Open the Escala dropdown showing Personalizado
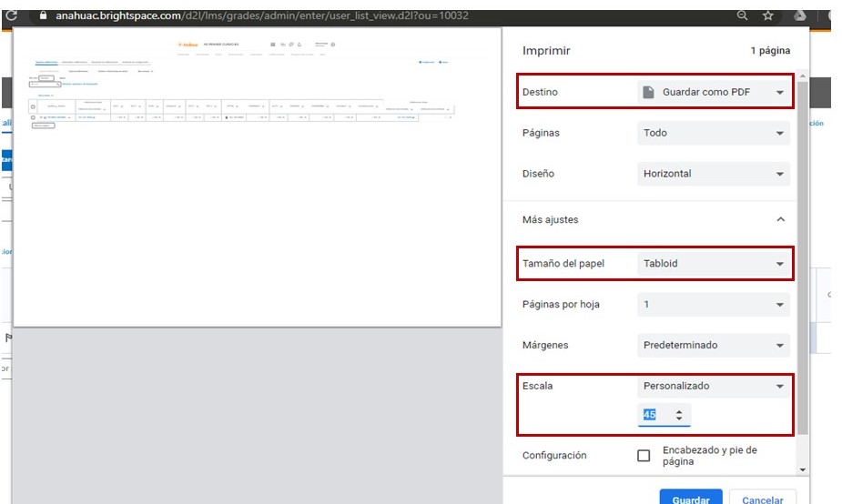842x504 pixels. (x=713, y=386)
